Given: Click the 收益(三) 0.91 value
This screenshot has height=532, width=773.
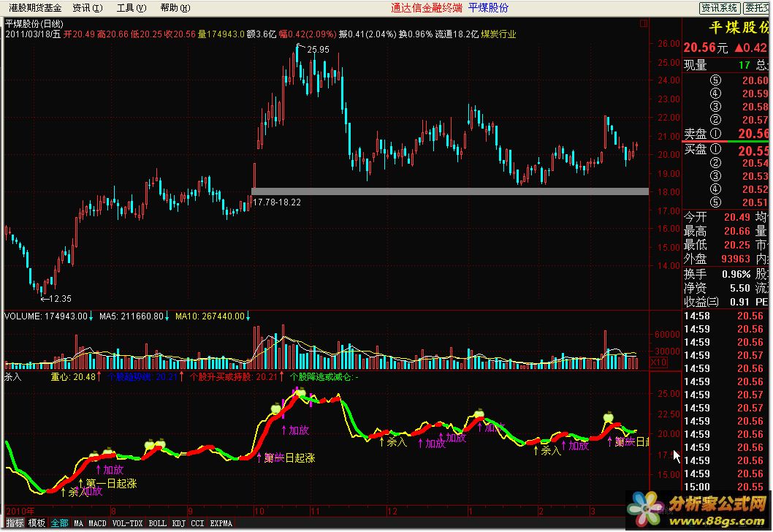Looking at the screenshot, I should coord(740,302).
